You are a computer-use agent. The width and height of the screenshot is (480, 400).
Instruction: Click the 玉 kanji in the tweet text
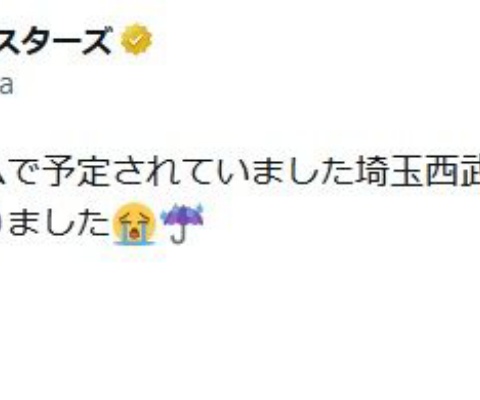pyautogui.click(x=408, y=173)
